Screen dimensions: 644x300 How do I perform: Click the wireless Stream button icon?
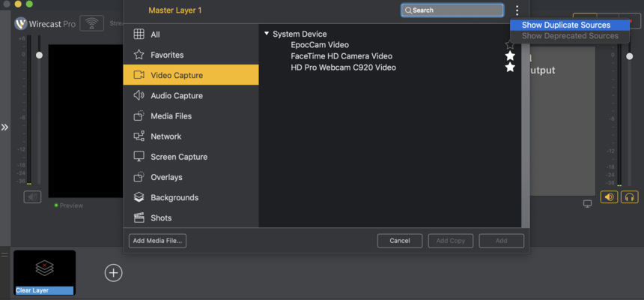(x=91, y=23)
